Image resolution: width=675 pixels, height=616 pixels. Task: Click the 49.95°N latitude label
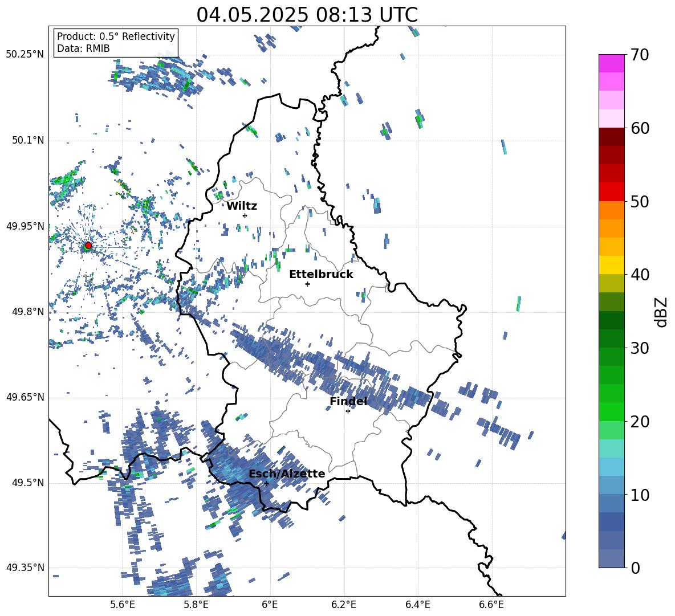tap(25, 226)
